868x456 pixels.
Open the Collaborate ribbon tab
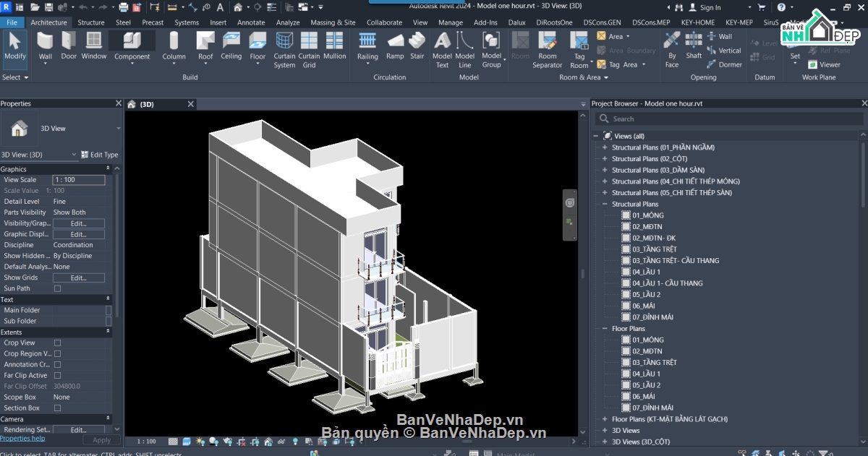(384, 22)
